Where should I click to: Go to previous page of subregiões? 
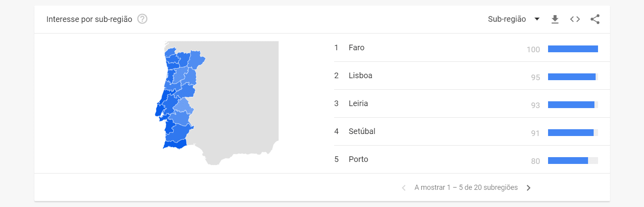pyautogui.click(x=404, y=188)
